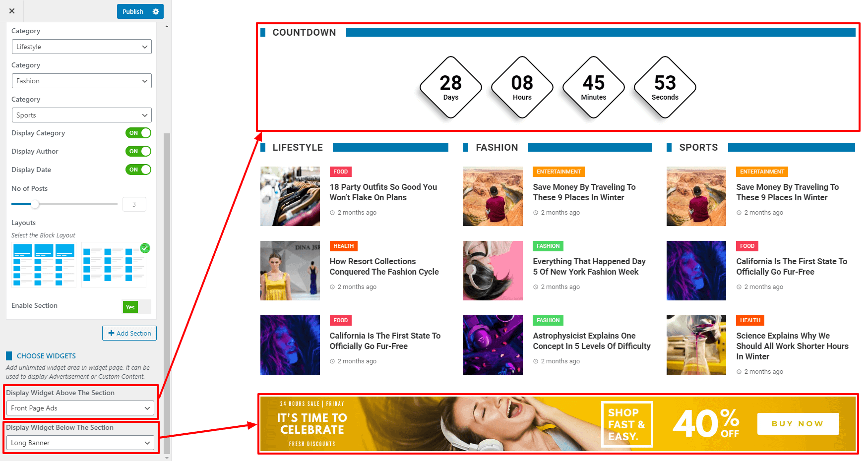
Task: Open the Lifestyle category dropdown
Action: 82,47
